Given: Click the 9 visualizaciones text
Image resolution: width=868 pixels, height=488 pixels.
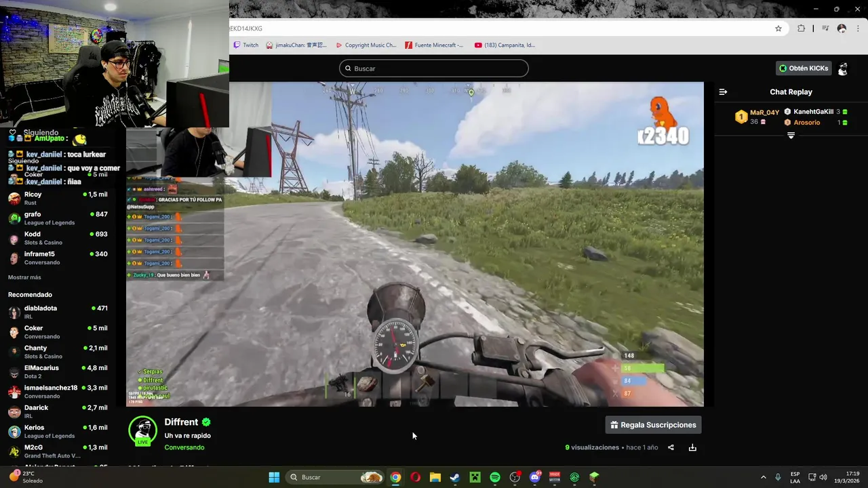Looking at the screenshot, I should click(592, 447).
